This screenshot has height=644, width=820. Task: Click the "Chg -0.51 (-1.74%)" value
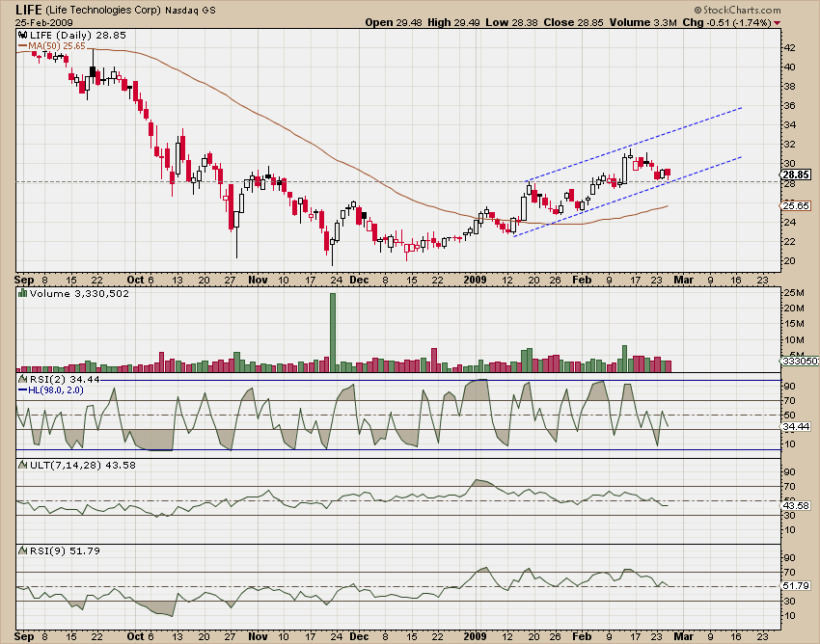(727, 22)
